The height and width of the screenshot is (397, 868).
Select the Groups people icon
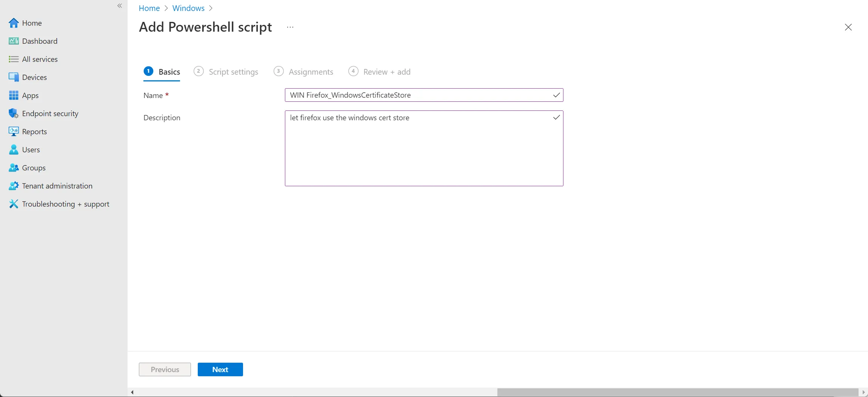pyautogui.click(x=14, y=168)
